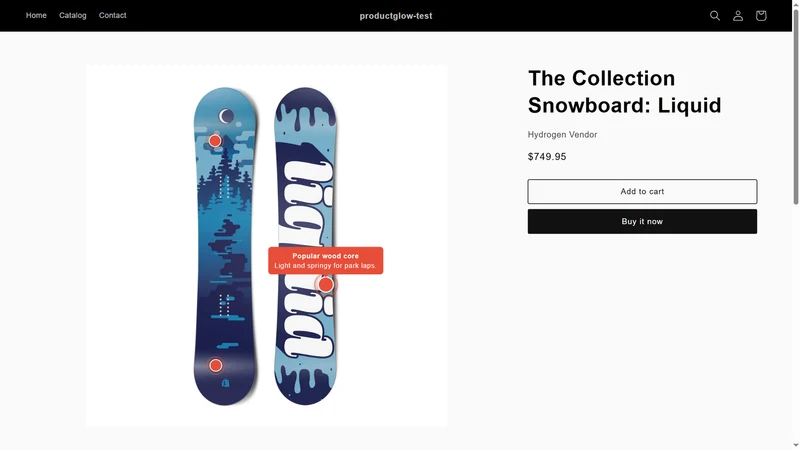
Task: Click the moon graphic on the left snowboard
Action: pyautogui.click(x=227, y=116)
